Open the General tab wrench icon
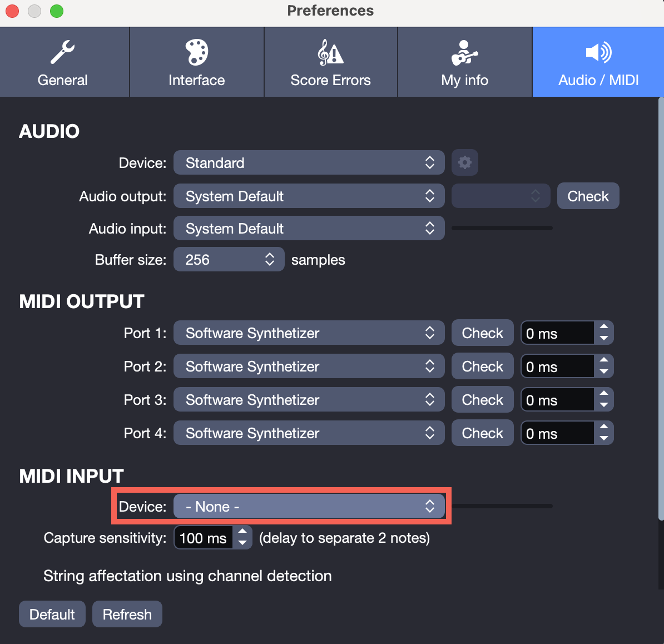The width and height of the screenshot is (664, 644). click(x=62, y=52)
